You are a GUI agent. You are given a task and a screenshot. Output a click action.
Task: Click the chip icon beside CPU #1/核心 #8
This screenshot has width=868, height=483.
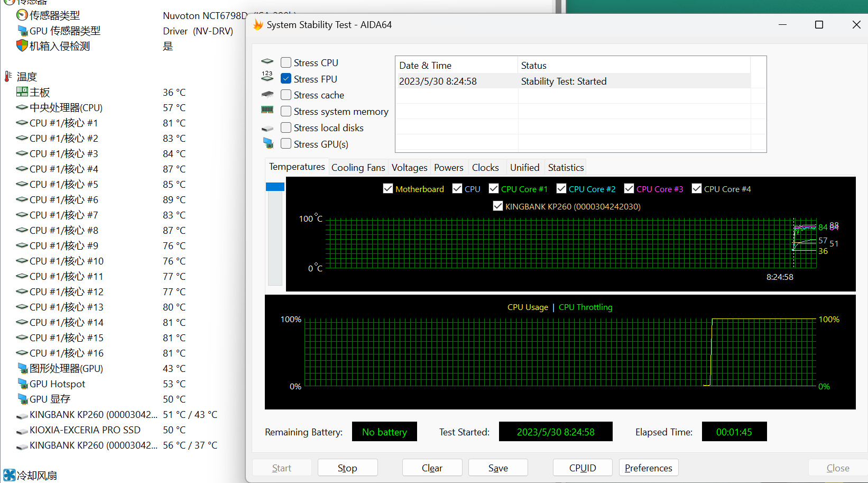[x=22, y=230]
